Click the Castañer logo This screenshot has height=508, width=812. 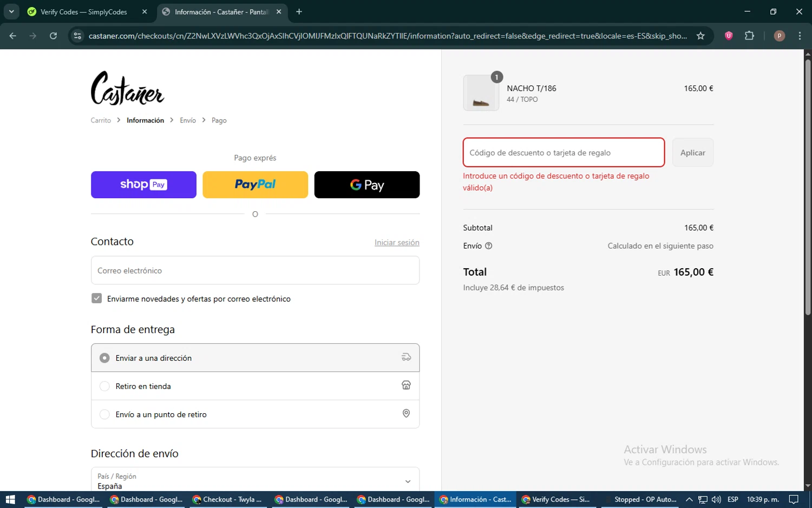point(127,88)
